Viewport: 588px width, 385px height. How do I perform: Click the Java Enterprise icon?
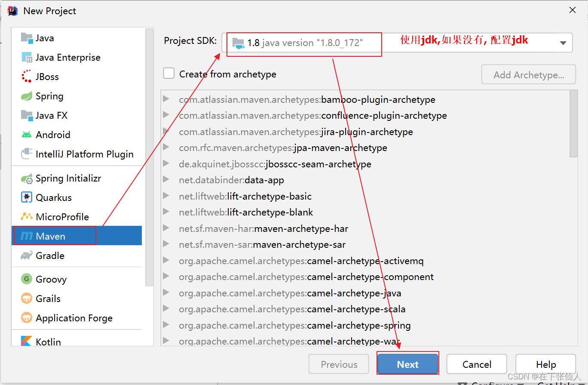tap(27, 57)
